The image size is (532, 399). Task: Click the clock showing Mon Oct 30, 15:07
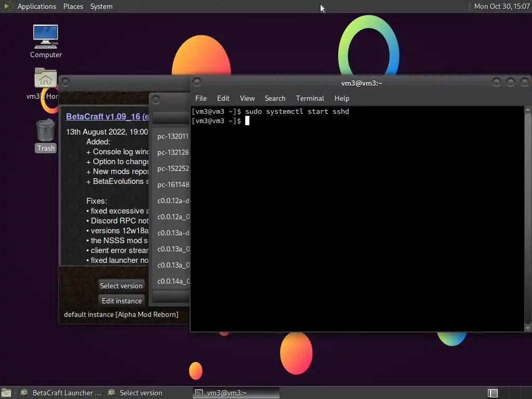pos(501,6)
